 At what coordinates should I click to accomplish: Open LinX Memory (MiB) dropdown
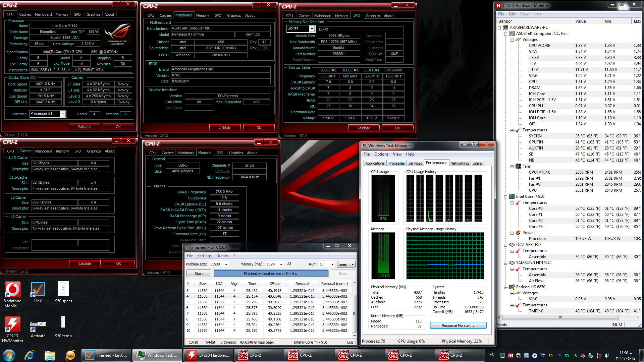coord(281,264)
